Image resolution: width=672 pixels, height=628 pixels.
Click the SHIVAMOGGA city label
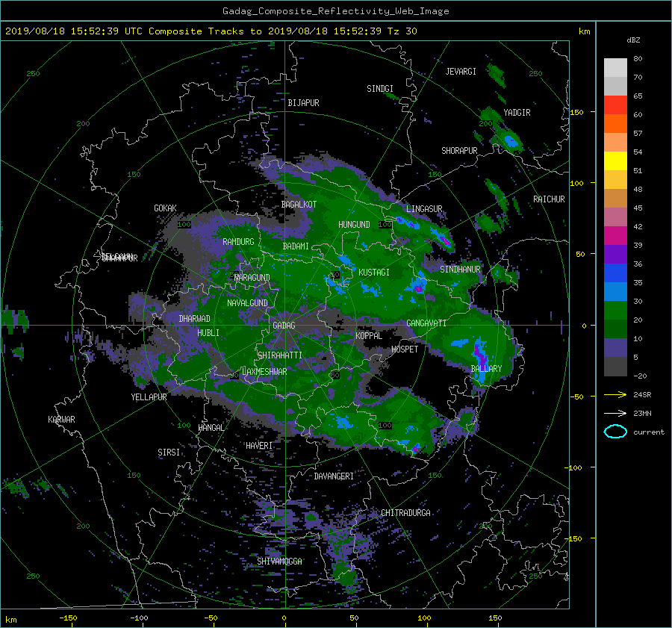(x=279, y=562)
